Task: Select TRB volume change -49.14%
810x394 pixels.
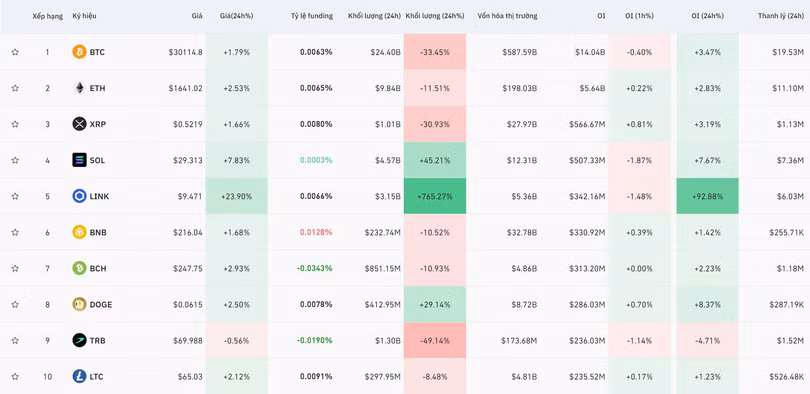Action: point(435,340)
